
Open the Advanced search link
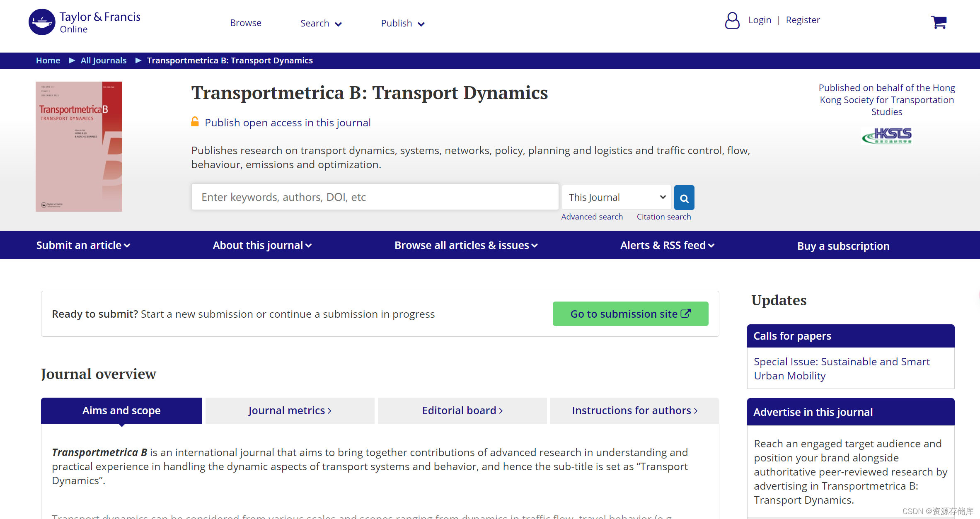(x=592, y=217)
